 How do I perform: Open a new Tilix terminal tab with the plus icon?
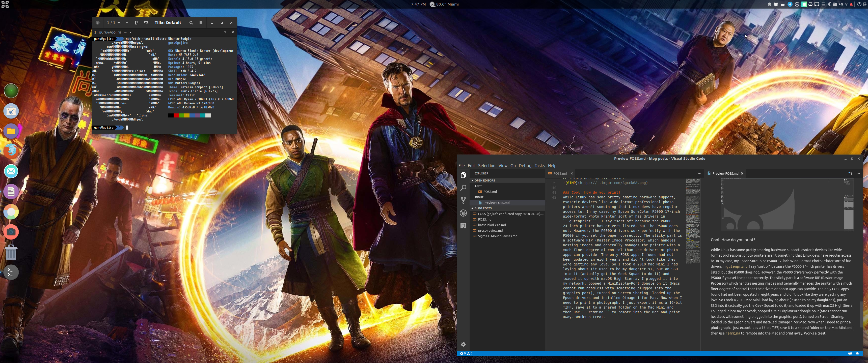(127, 22)
